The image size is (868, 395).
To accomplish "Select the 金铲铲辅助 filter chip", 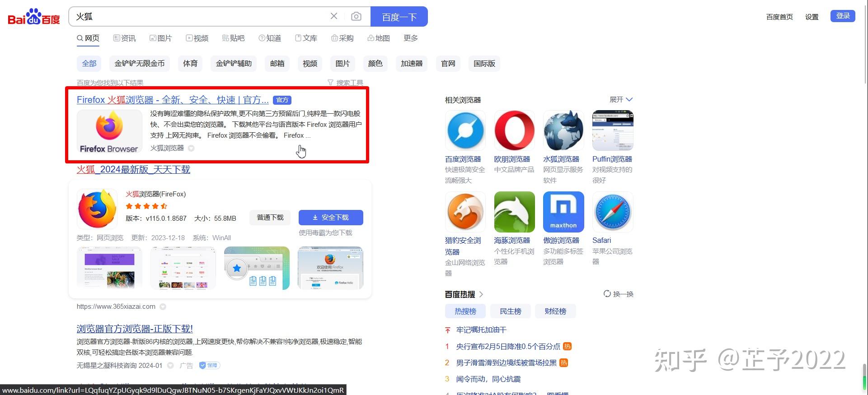I will pyautogui.click(x=234, y=64).
